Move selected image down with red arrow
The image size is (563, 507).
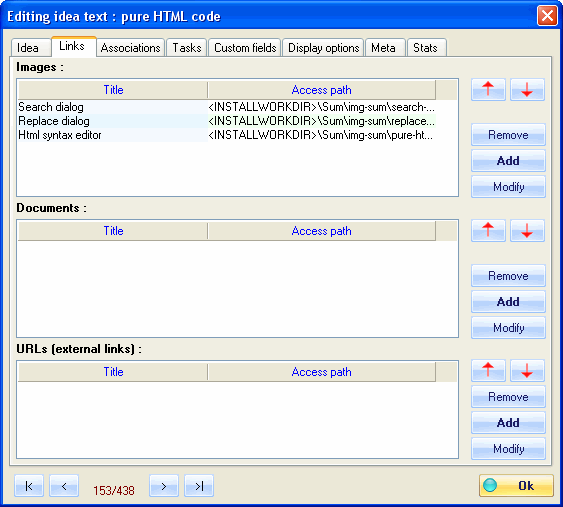[527, 89]
